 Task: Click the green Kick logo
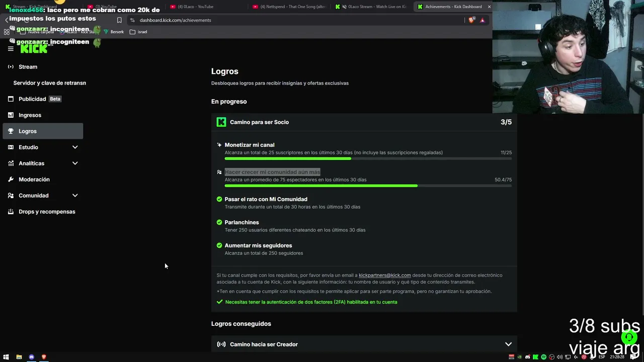tap(34, 49)
